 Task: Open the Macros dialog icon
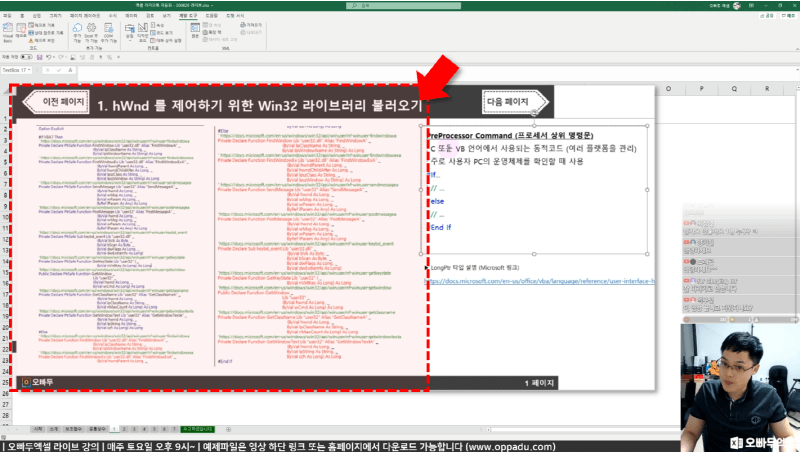(21, 32)
